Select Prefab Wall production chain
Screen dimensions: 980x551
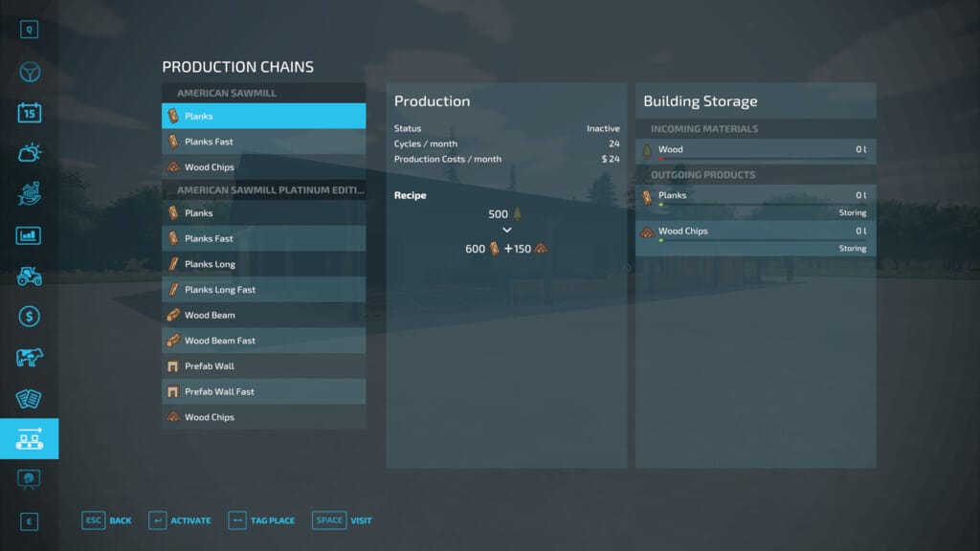coord(263,366)
